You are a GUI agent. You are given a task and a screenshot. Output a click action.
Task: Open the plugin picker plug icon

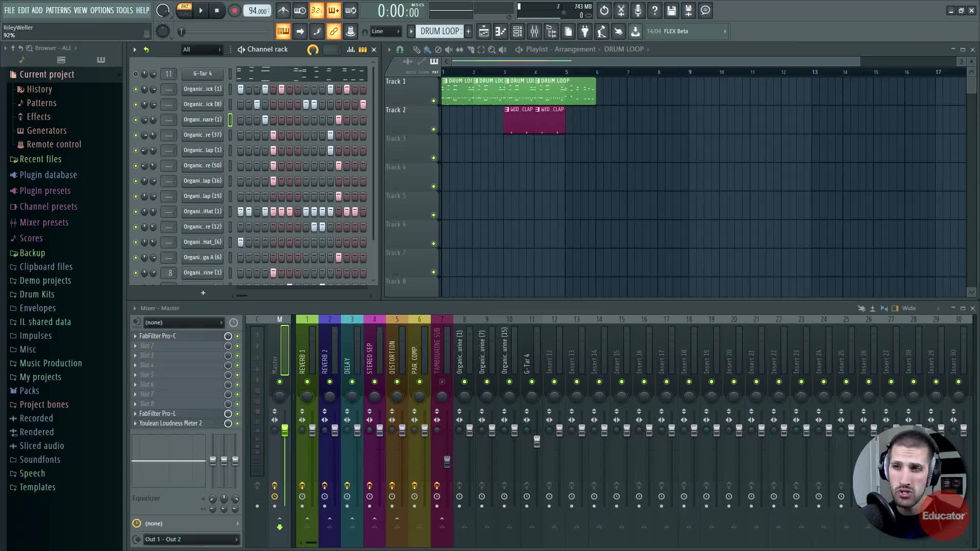[585, 32]
